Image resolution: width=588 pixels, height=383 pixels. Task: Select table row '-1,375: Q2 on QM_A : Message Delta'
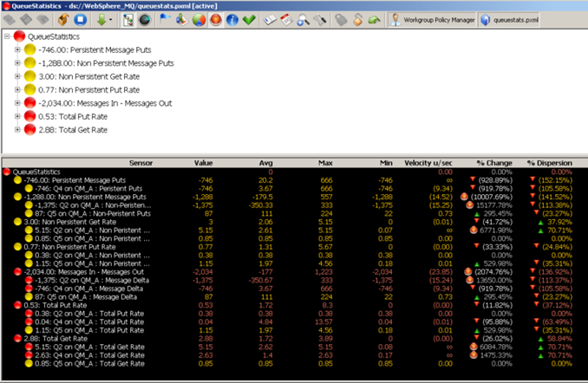point(294,280)
